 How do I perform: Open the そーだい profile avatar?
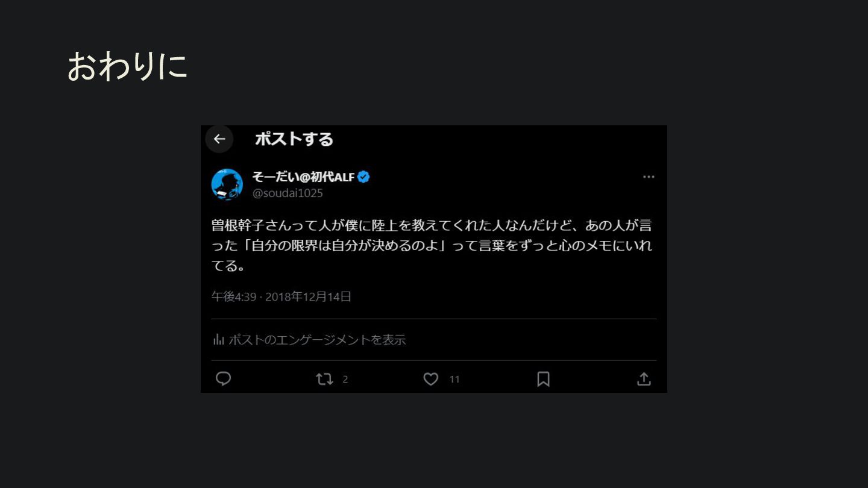[227, 184]
